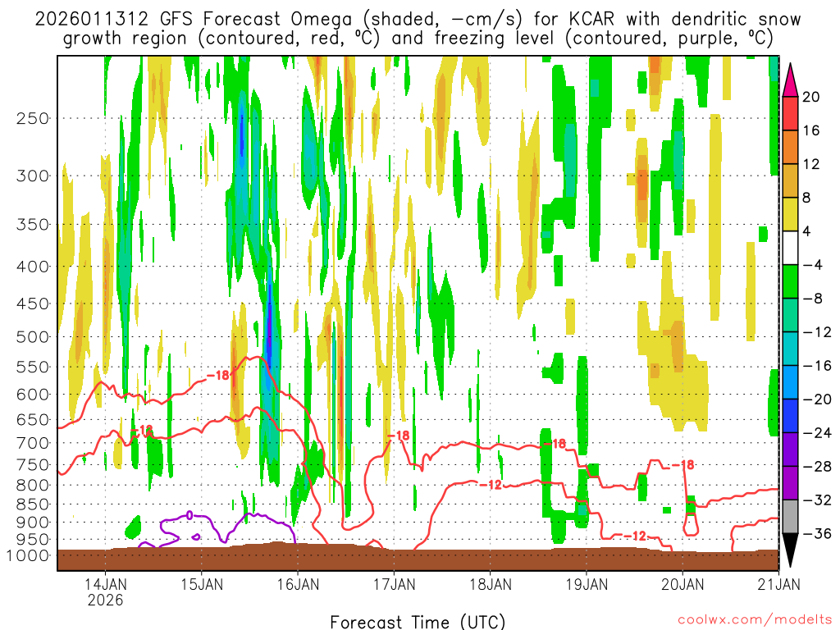Click the 16JAN time axis label
This screenshot has height=630, width=840.
[298, 583]
